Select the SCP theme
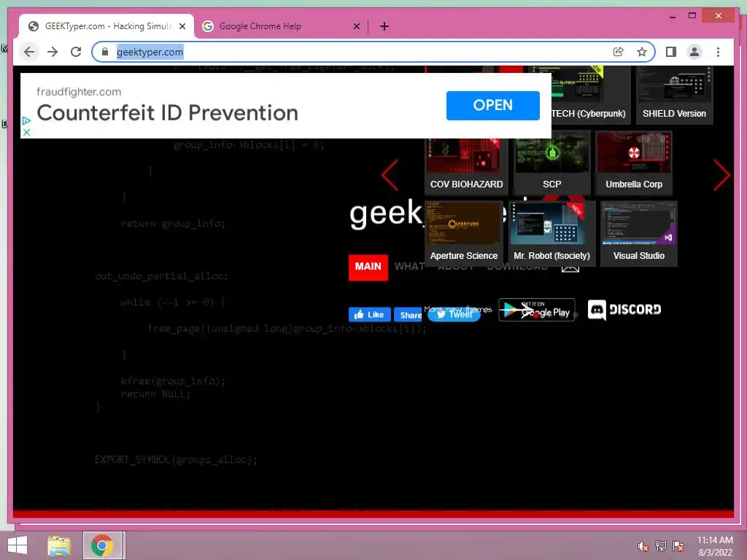The width and height of the screenshot is (747, 560). [x=551, y=163]
